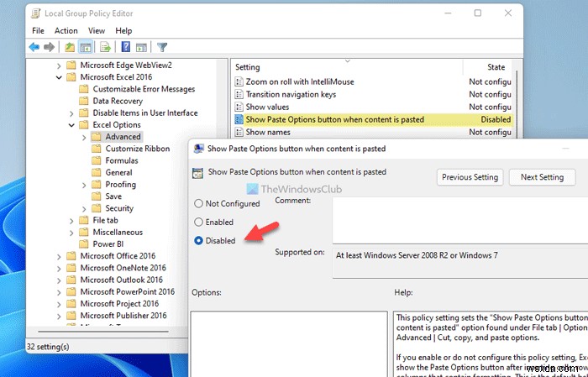Click the Next Setting button
Viewport: 588px width, 377px height.
[x=542, y=177]
